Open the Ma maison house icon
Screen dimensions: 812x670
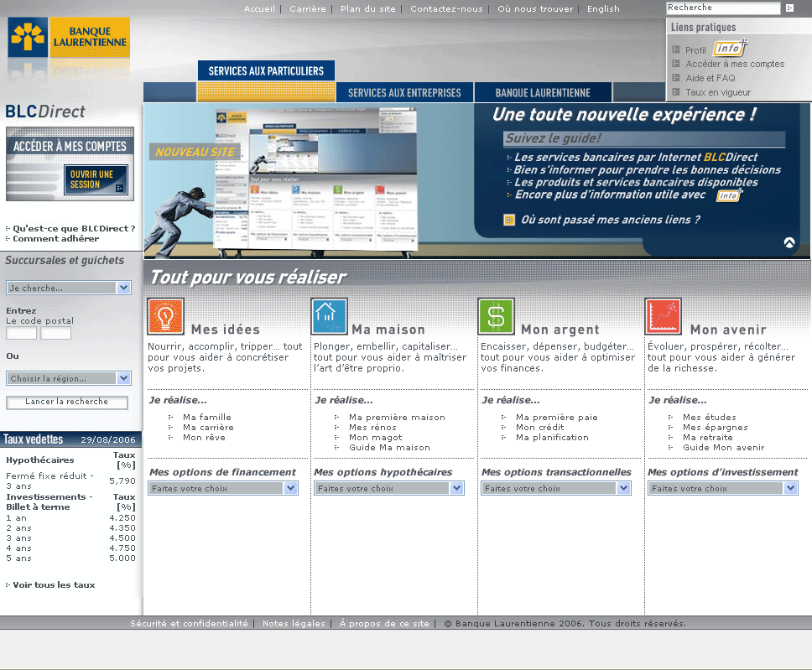click(x=330, y=316)
